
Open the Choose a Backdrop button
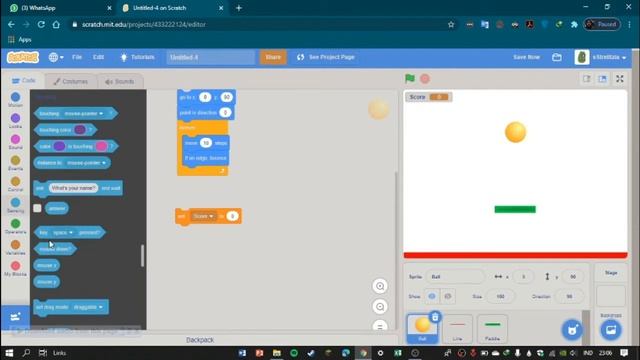coord(611,330)
